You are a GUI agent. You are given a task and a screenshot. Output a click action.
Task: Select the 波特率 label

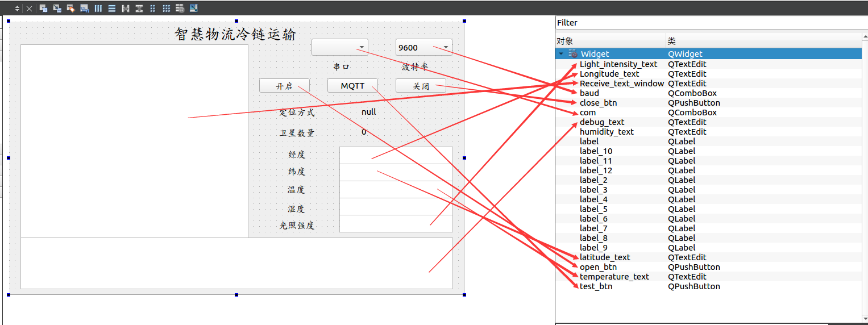coord(414,67)
